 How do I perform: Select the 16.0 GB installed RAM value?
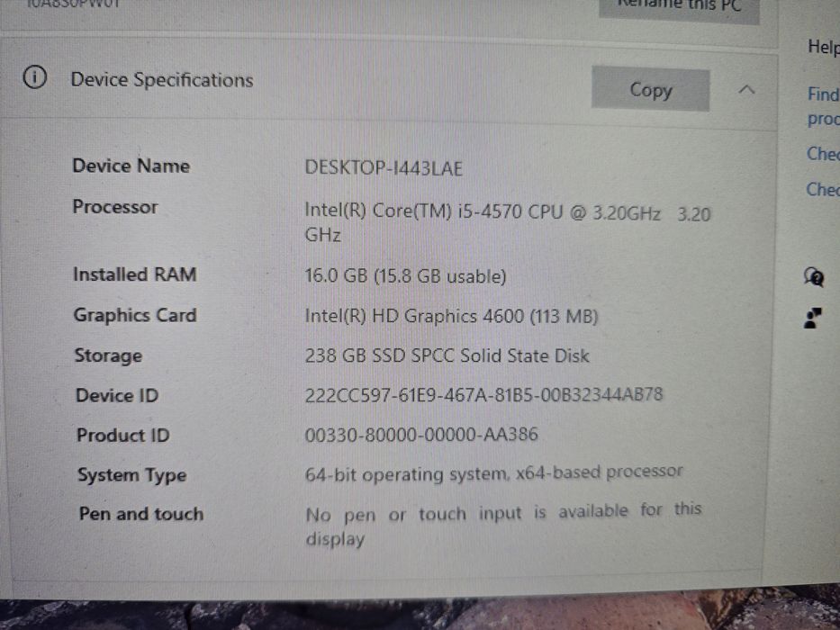coord(405,276)
